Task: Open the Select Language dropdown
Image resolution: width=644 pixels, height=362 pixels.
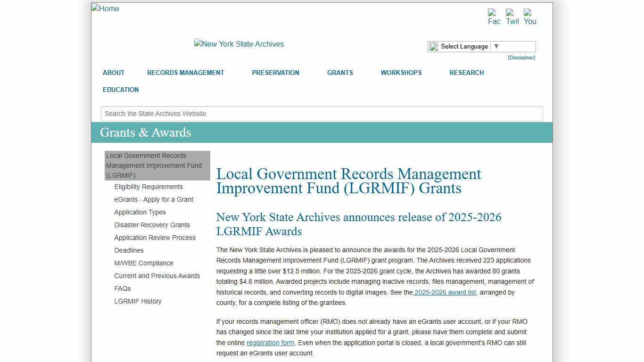Action: [468, 46]
